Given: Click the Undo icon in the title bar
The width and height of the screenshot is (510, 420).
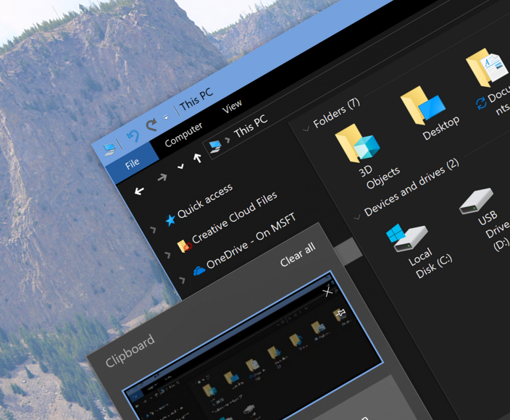Looking at the screenshot, I should click(133, 135).
